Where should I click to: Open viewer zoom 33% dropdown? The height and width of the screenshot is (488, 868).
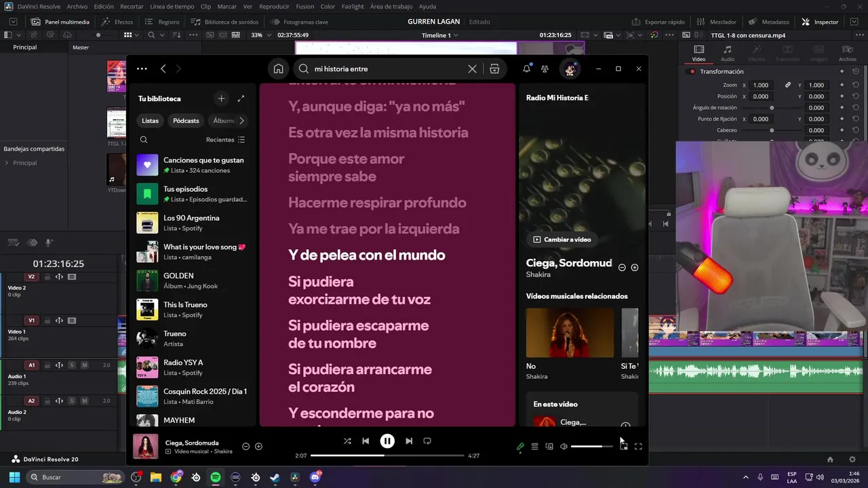260,35
